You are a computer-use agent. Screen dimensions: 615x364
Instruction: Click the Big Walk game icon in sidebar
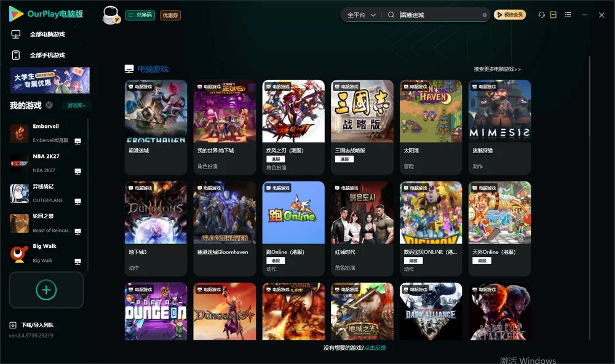(19, 253)
